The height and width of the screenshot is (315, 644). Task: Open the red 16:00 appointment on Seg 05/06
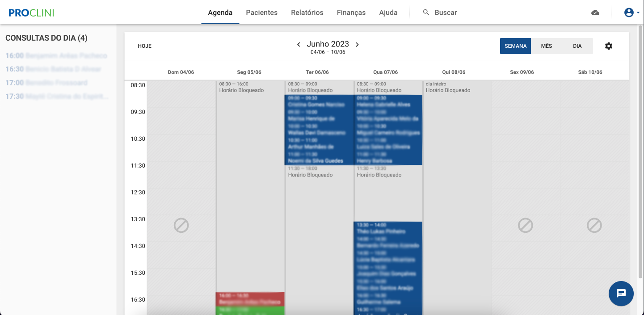pos(250,298)
